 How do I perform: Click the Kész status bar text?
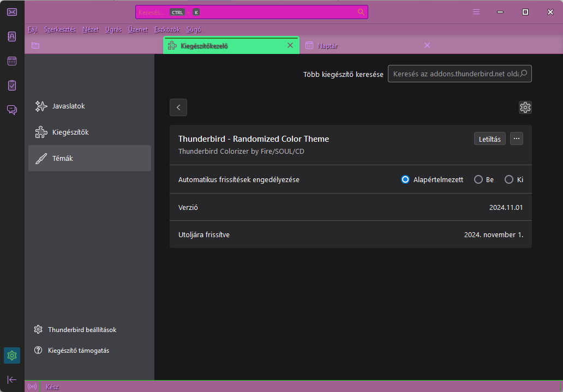52,387
